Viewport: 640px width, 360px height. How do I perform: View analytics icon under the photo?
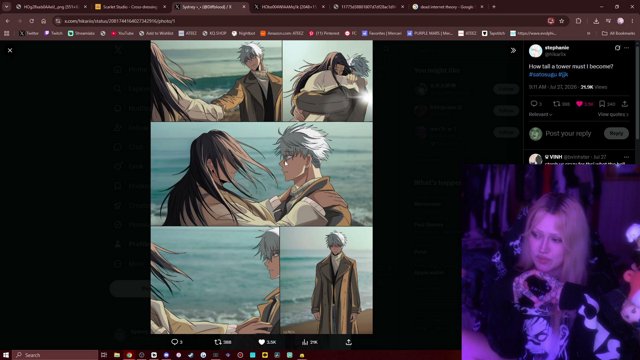click(x=305, y=342)
